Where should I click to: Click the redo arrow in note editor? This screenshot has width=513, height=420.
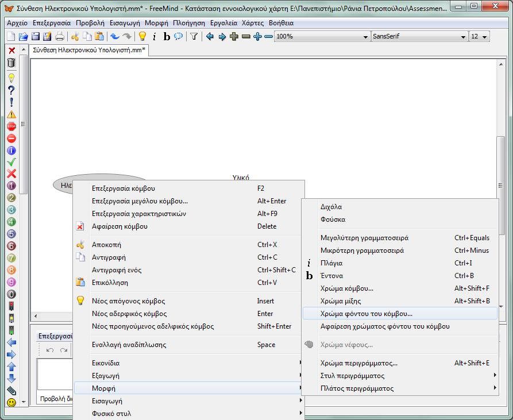tap(63, 350)
